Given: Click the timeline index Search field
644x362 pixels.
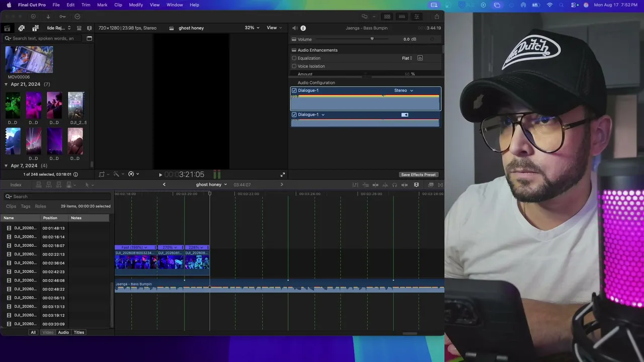Looking at the screenshot, I should pyautogui.click(x=57, y=197).
